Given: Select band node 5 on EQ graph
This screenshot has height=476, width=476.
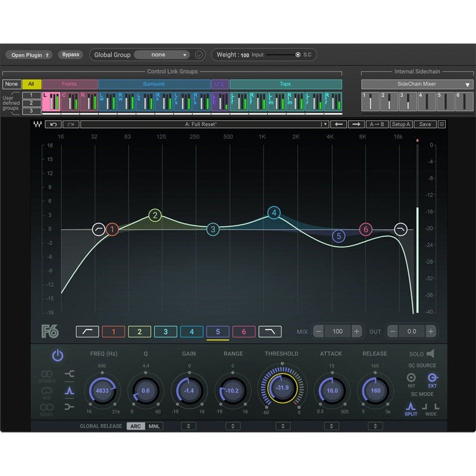Looking at the screenshot, I should pos(339,236).
